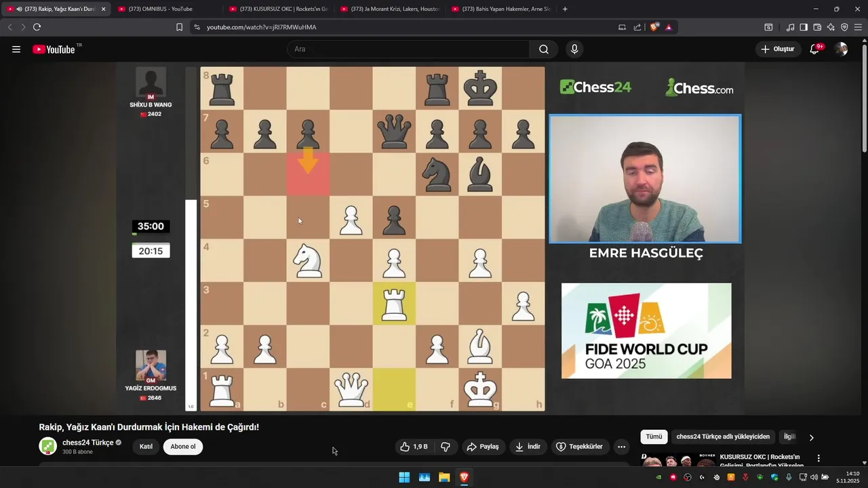Click the İndir download button
The height and width of the screenshot is (488, 868).
(x=528, y=447)
